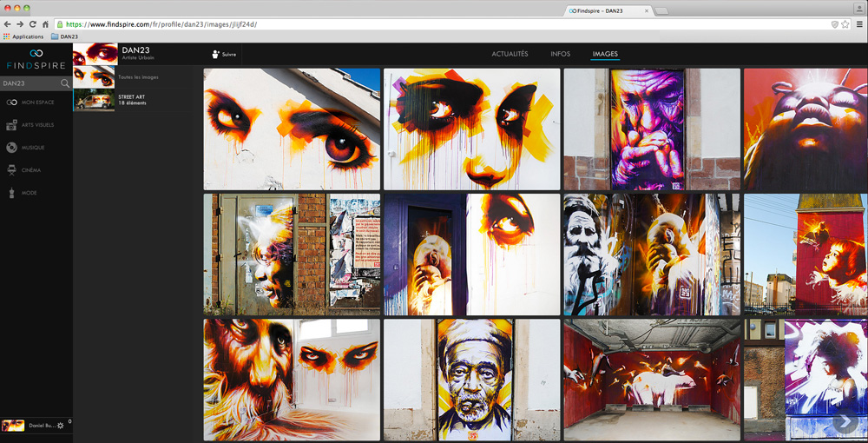The image size is (868, 443).
Task: Click the search magnifier icon
Action: pyautogui.click(x=65, y=83)
